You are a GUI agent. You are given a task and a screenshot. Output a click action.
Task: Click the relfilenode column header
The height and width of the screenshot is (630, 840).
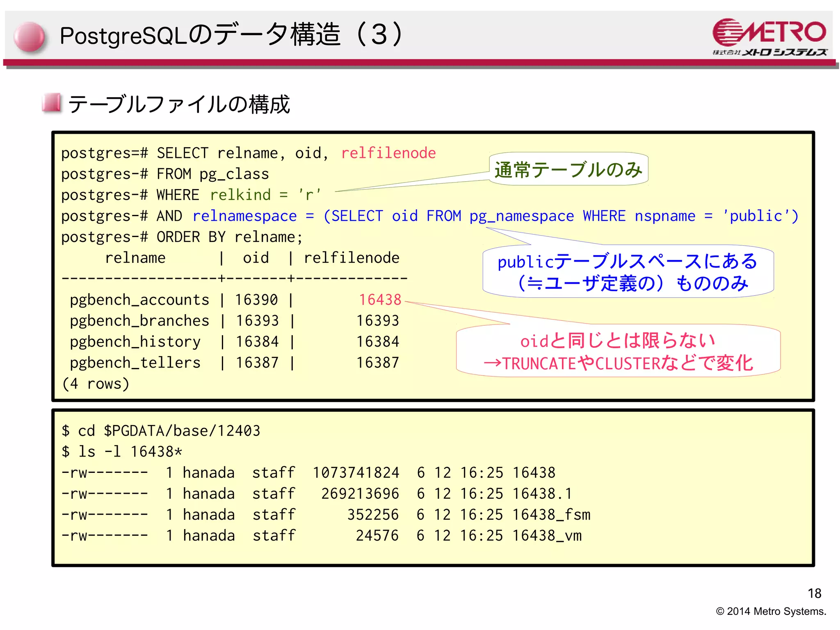(352, 258)
